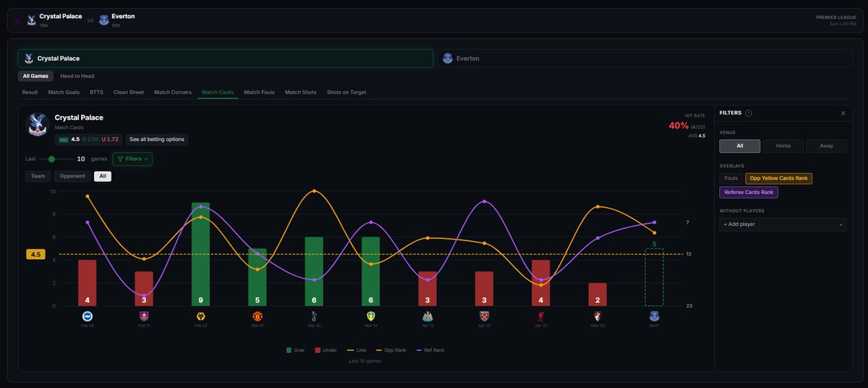868x388 pixels.
Task: Open the Match Shots tab
Action: pos(301,92)
